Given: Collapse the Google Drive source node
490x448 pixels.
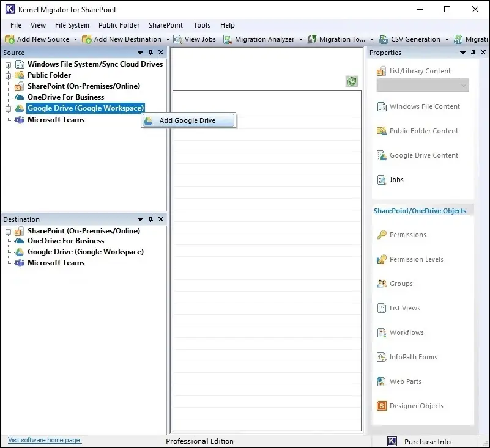Looking at the screenshot, I should pos(8,109).
